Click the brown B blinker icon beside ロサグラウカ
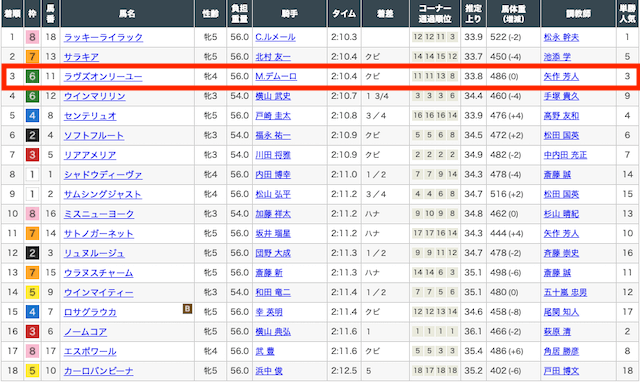This screenshot has height=382, width=640. tap(187, 309)
